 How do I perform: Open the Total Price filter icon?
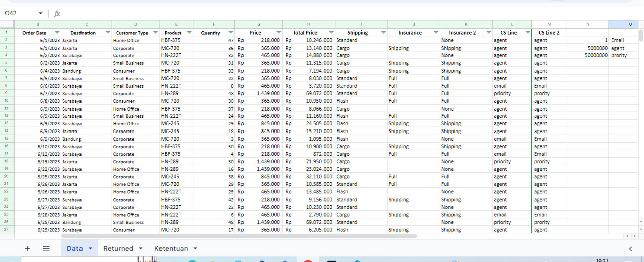coord(331,33)
